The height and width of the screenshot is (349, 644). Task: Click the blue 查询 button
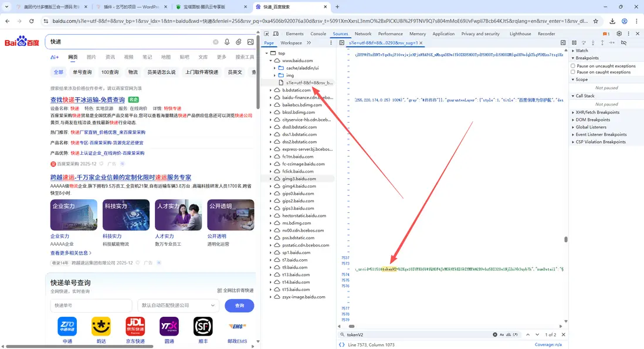coord(239,306)
